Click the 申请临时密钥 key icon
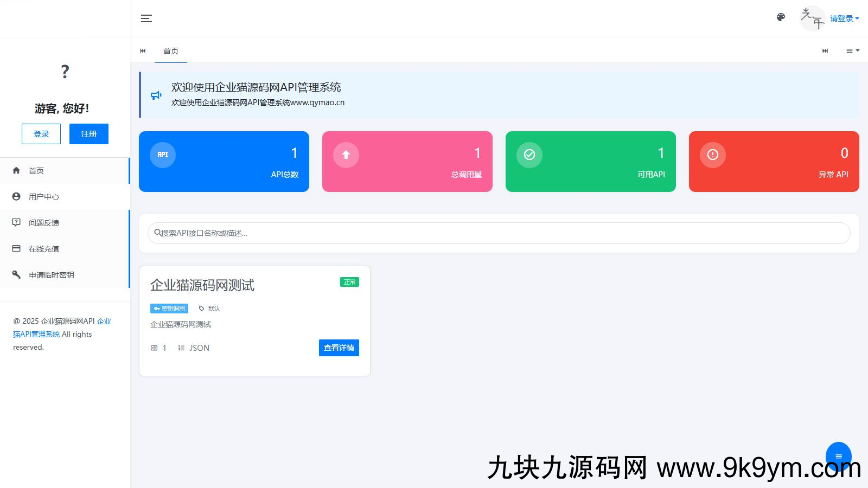 tap(16, 274)
